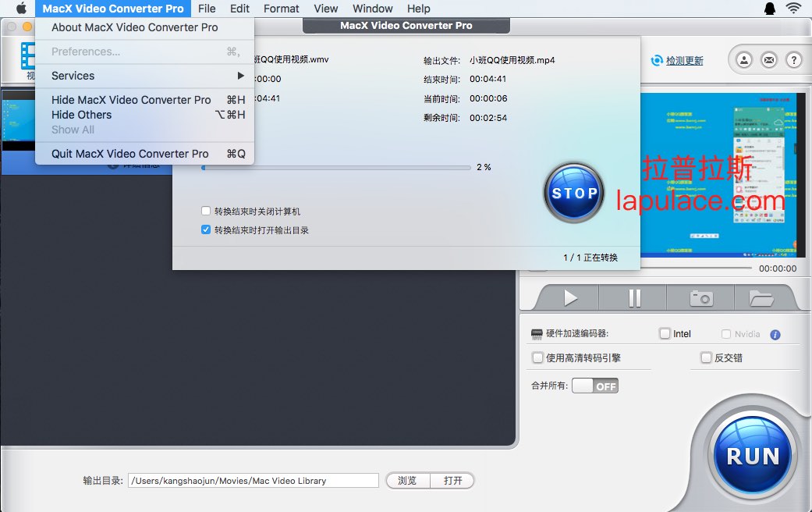This screenshot has width=812, height=512.
Task: Click the 2 % progress value
Action: pyautogui.click(x=484, y=167)
